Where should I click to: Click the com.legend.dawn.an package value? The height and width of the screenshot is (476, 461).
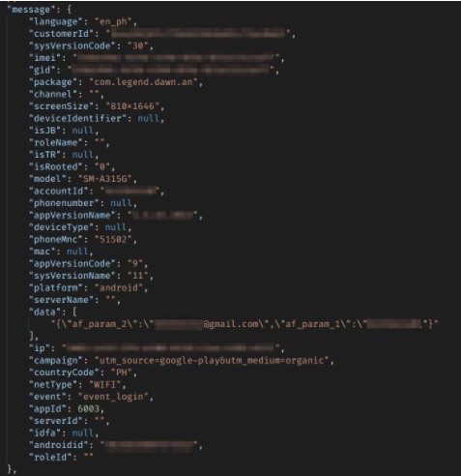pyautogui.click(x=143, y=82)
